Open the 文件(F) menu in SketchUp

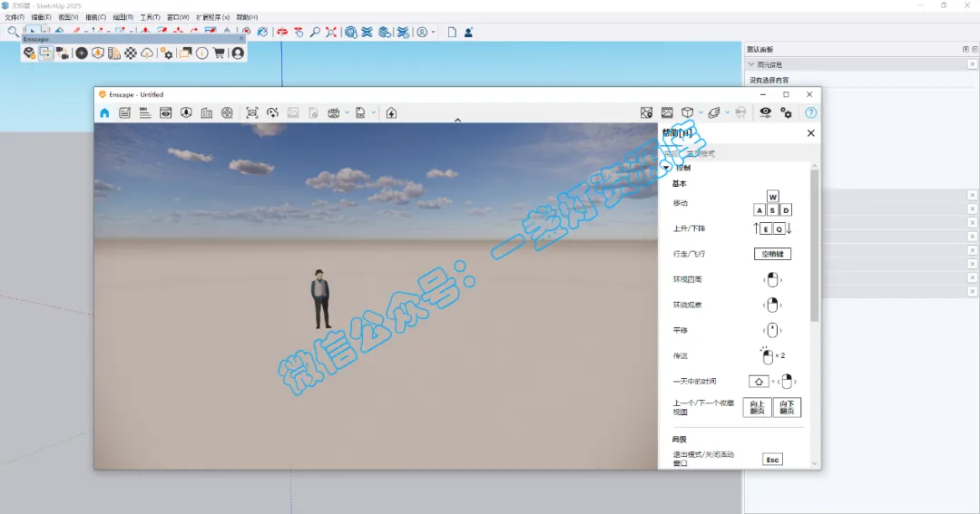(x=15, y=17)
